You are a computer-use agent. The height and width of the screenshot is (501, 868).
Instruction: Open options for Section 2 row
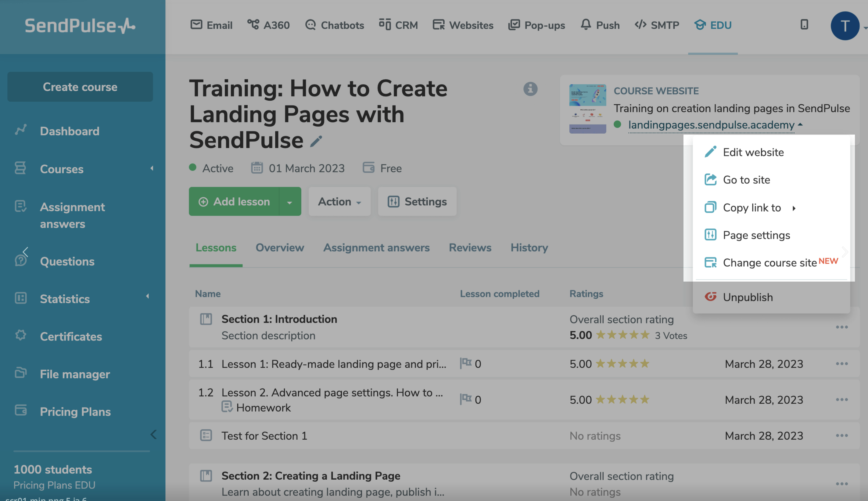[841, 484]
